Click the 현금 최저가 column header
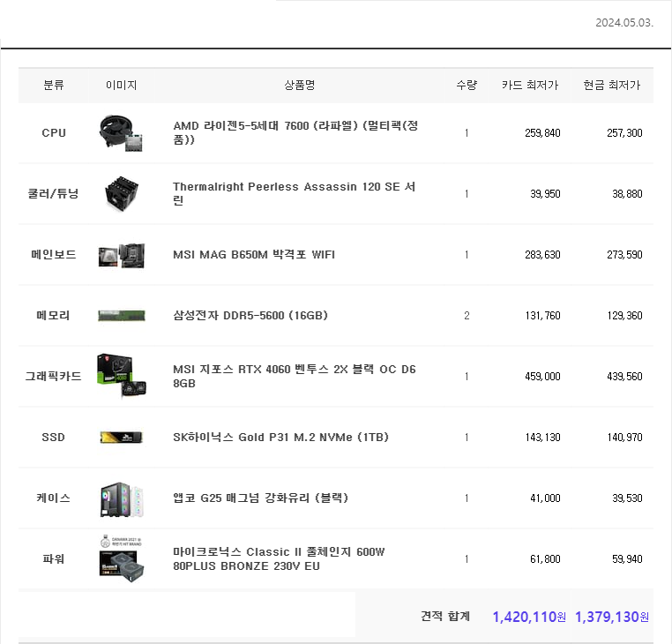Screen dimensions: 672x644 612,86
